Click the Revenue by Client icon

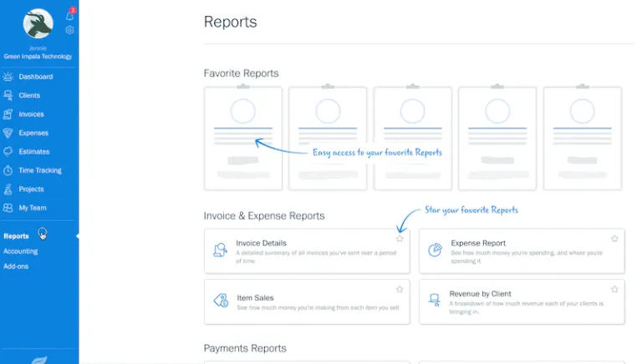pyautogui.click(x=435, y=298)
